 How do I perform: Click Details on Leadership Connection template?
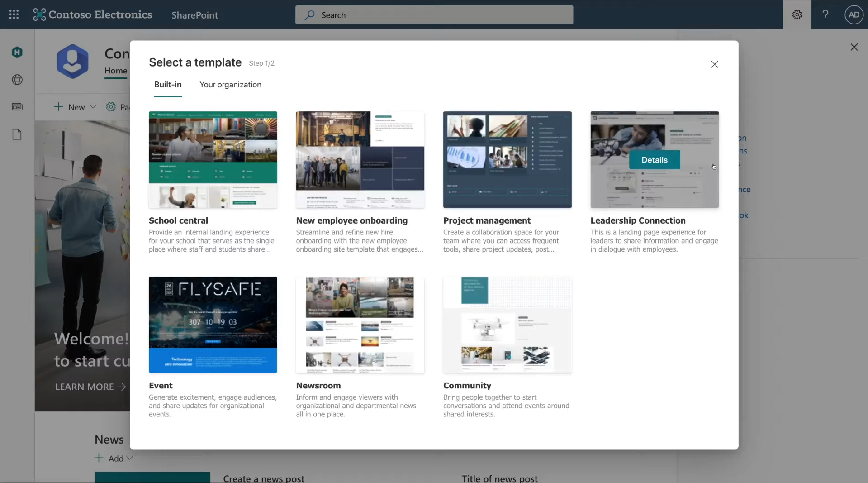(654, 160)
